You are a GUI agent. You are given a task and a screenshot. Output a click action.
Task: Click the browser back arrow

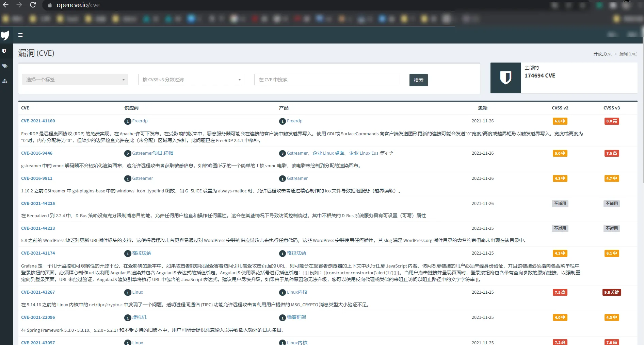click(x=5, y=5)
